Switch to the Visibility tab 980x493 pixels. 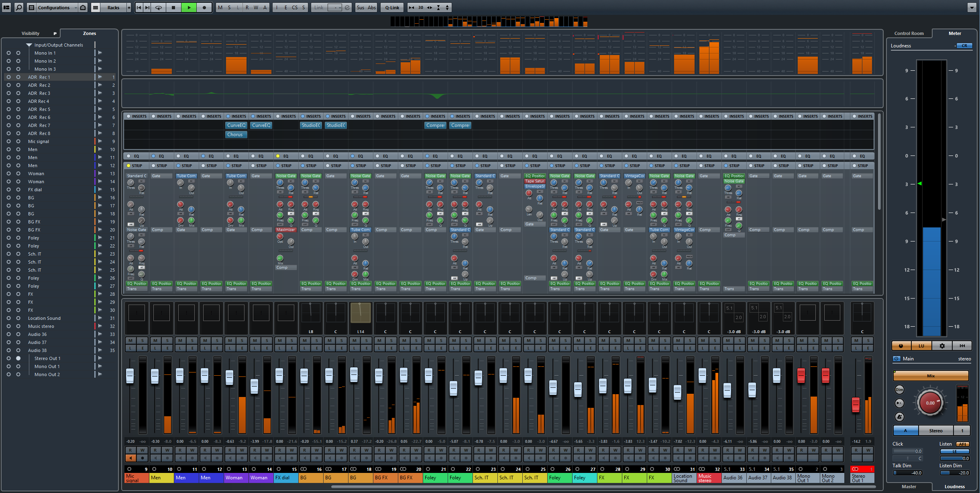(x=31, y=33)
